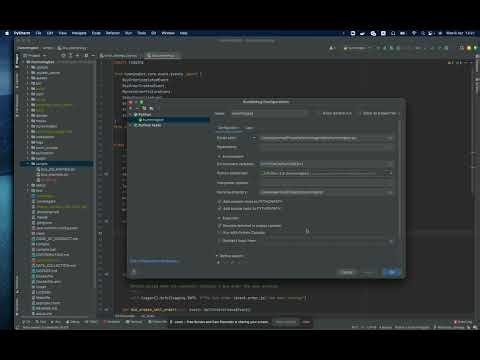Image resolution: width=480 pixels, height=360 pixels.
Task: Remove selected configuration with minus icon
Action: pos(137,108)
